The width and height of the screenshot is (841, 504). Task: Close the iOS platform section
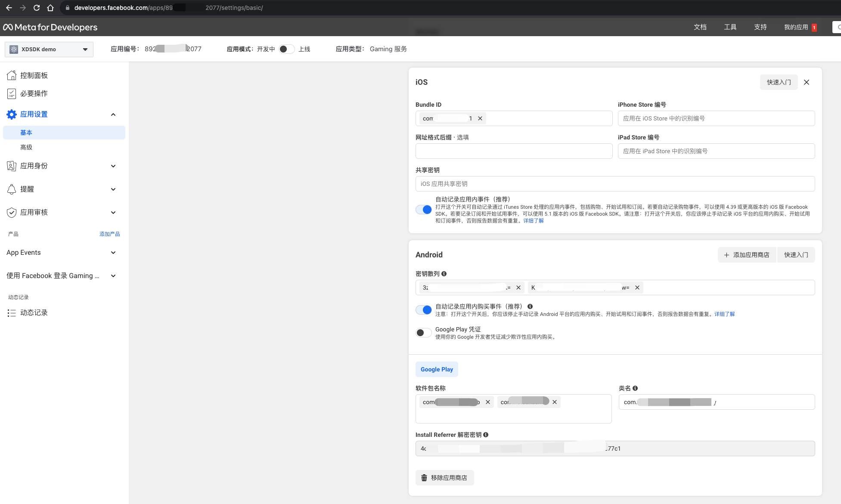click(807, 82)
